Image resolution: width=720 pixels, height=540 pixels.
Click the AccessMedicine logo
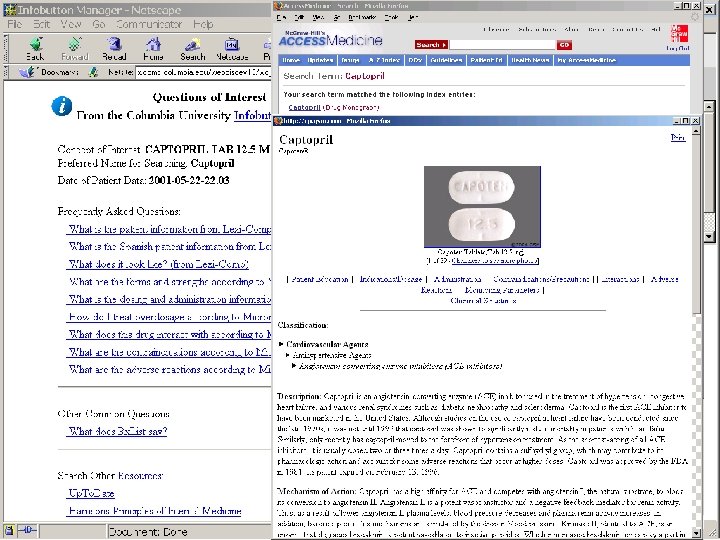(x=330, y=39)
